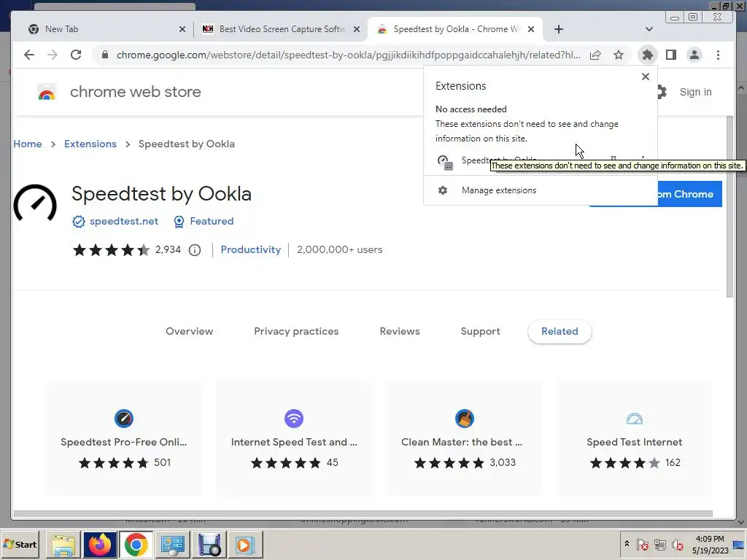Click the 2,934 ratings count
The height and width of the screenshot is (560, 747).
point(169,250)
